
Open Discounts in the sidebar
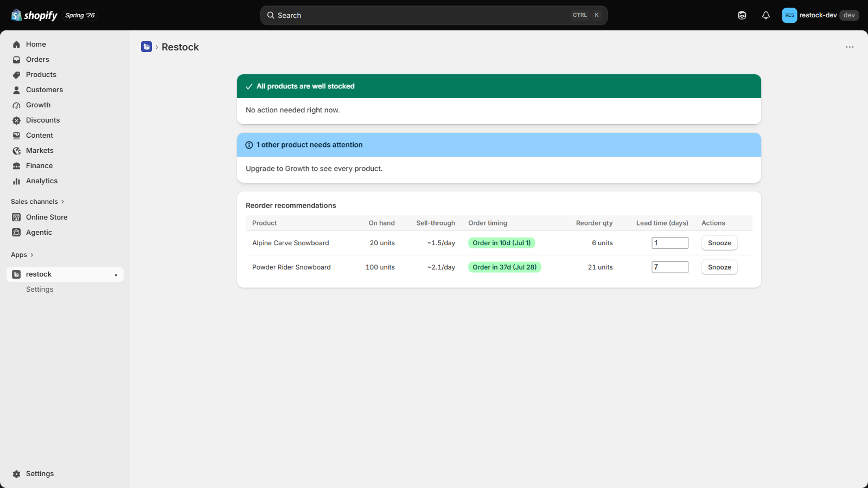coord(43,120)
